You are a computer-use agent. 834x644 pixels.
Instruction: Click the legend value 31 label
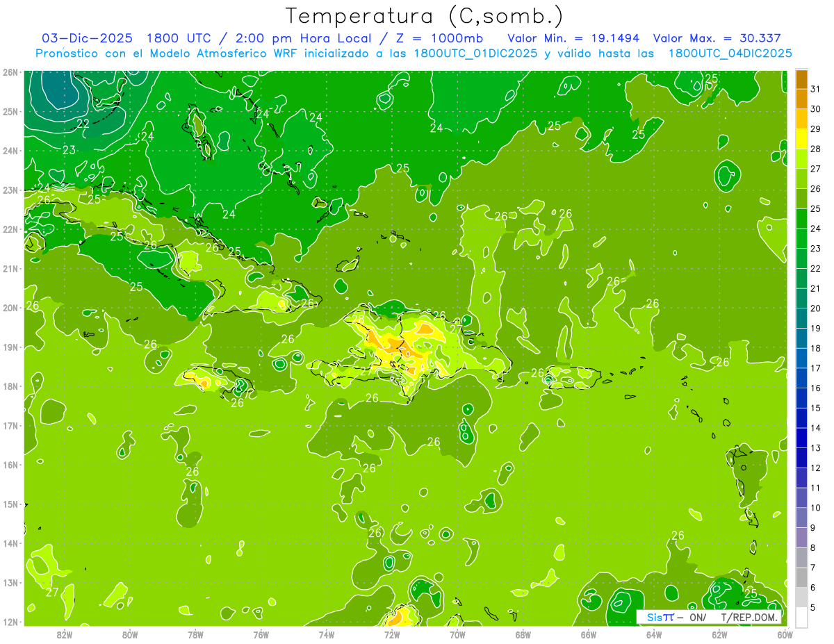click(x=816, y=89)
